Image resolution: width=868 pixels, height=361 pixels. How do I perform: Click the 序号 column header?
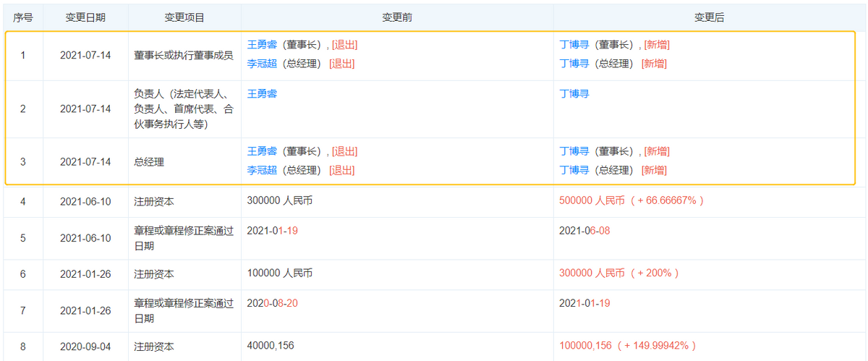click(22, 17)
